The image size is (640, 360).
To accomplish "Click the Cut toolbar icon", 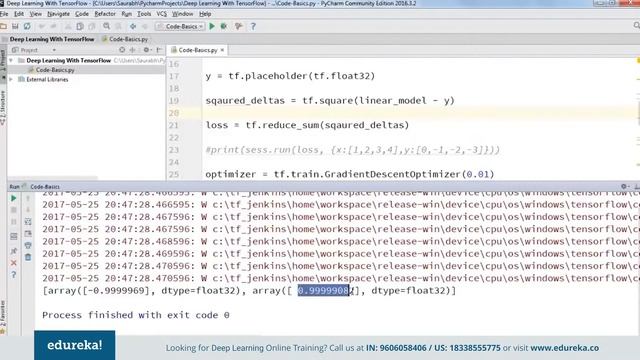I will (x=68, y=27).
